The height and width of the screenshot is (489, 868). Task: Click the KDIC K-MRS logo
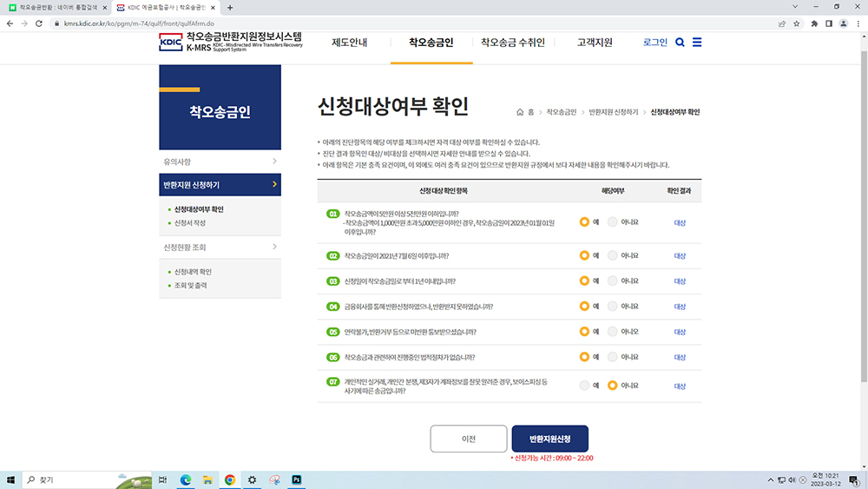pyautogui.click(x=231, y=42)
